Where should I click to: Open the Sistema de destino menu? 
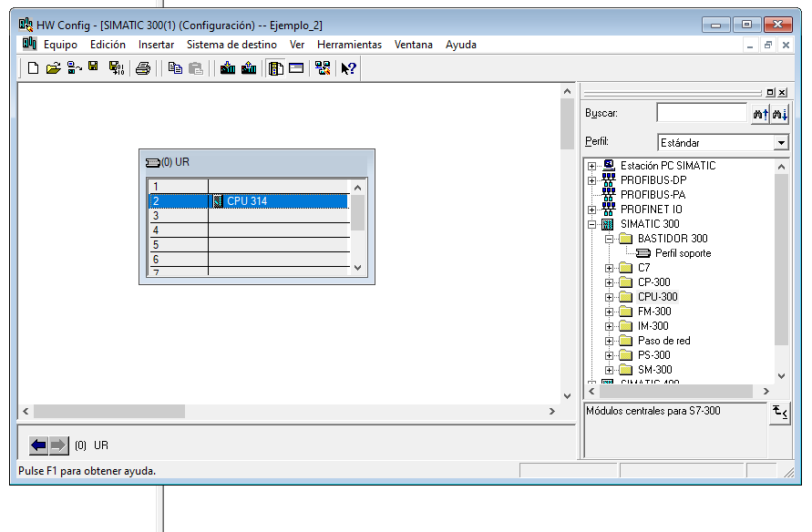click(x=232, y=45)
